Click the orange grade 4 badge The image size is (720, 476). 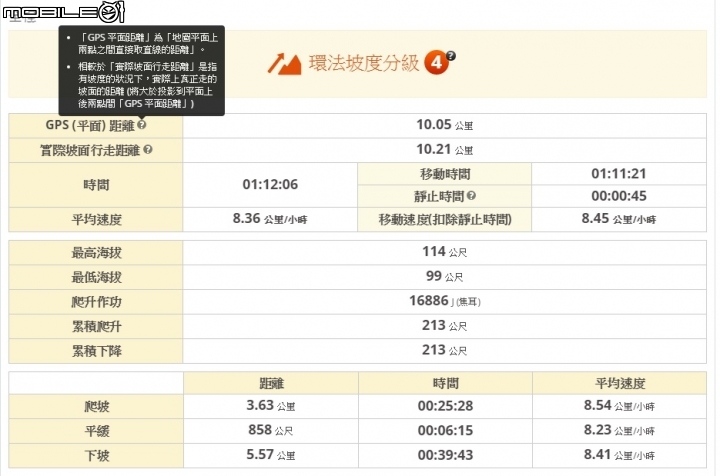[436, 63]
